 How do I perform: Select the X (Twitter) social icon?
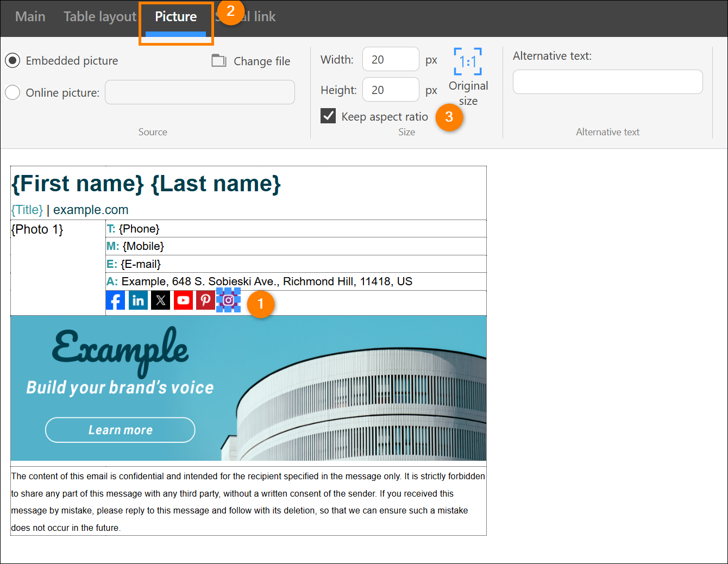tap(160, 300)
